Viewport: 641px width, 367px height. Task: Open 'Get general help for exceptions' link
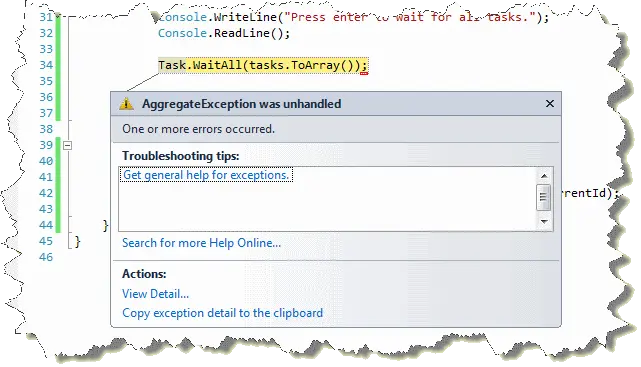coord(206,175)
